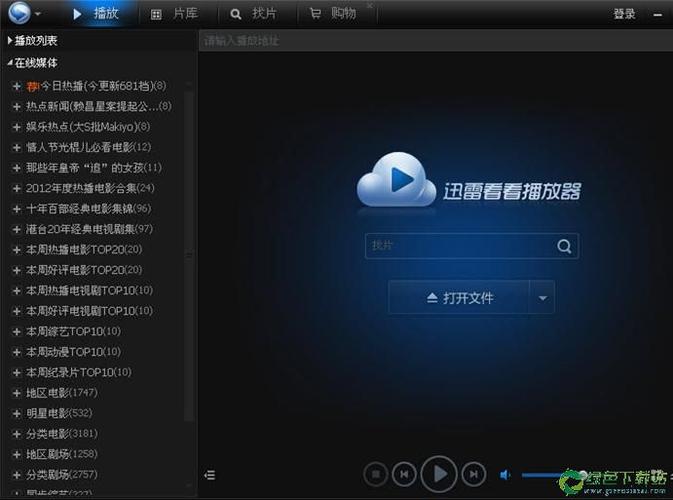Expand 本周动漫TOP10 item

[x=17, y=352]
